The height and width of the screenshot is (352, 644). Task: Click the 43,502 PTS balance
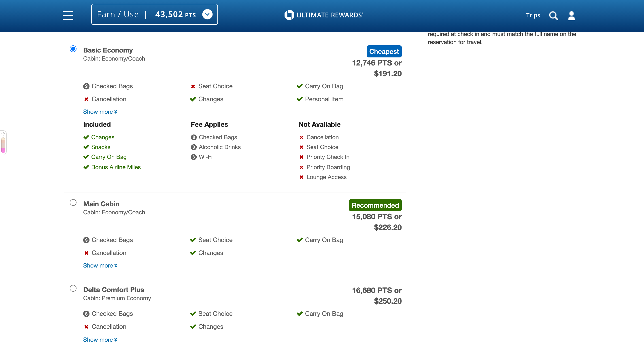click(175, 15)
